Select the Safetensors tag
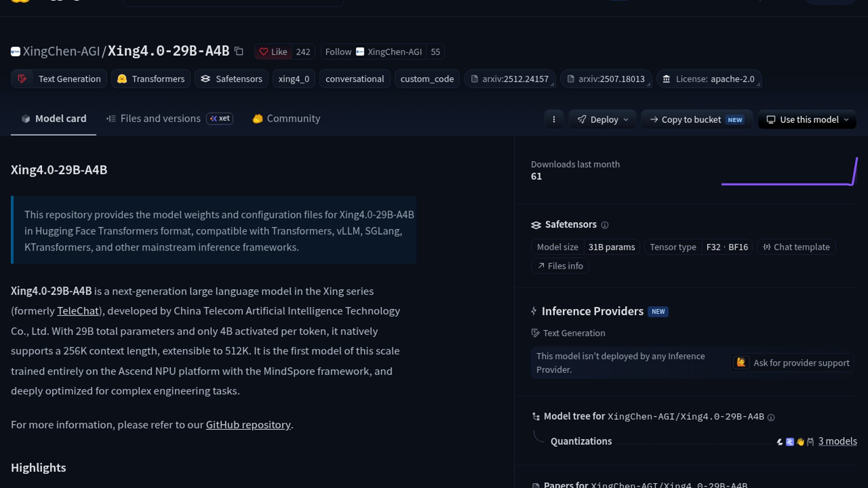 point(231,79)
